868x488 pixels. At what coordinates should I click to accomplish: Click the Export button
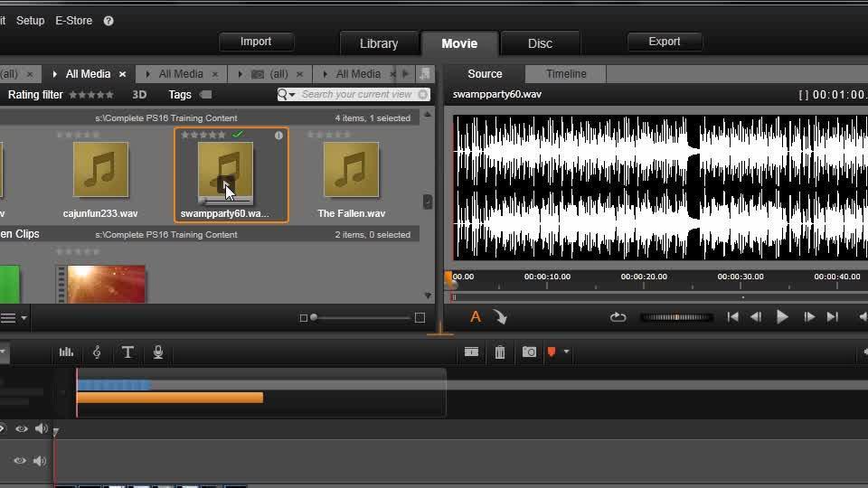(665, 42)
